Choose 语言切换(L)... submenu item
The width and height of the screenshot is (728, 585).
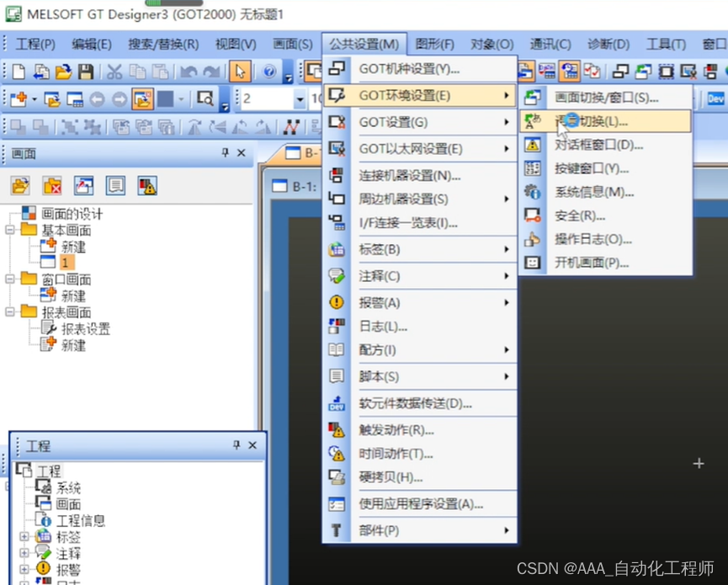(605, 121)
